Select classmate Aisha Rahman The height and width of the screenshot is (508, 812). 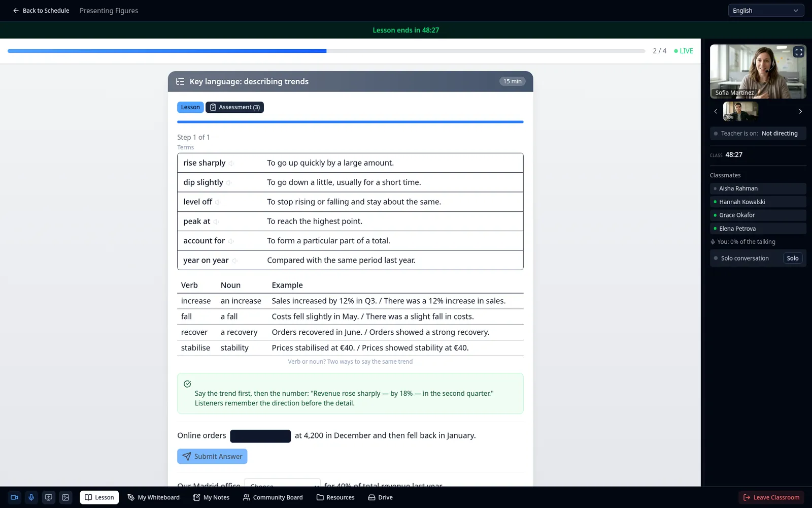click(x=758, y=188)
